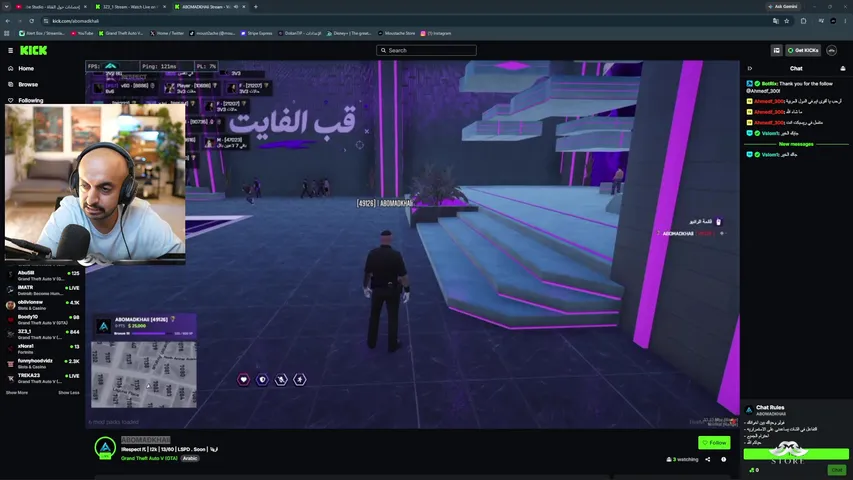
Task: Open recommended channel xNoraI
Action: [x=42, y=349]
